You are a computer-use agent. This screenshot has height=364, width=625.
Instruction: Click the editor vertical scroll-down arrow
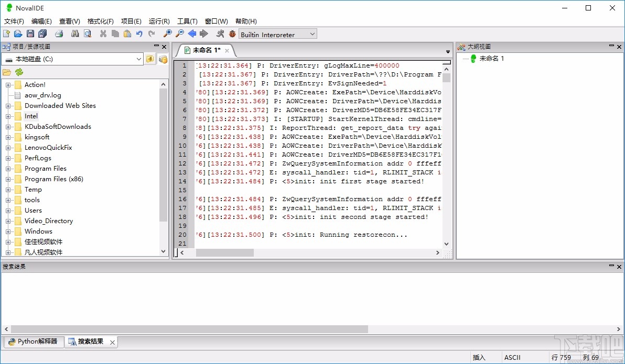pyautogui.click(x=446, y=244)
